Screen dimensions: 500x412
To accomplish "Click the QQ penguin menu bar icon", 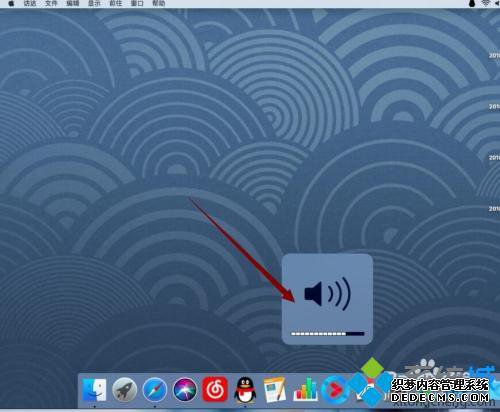I will 472,3.
